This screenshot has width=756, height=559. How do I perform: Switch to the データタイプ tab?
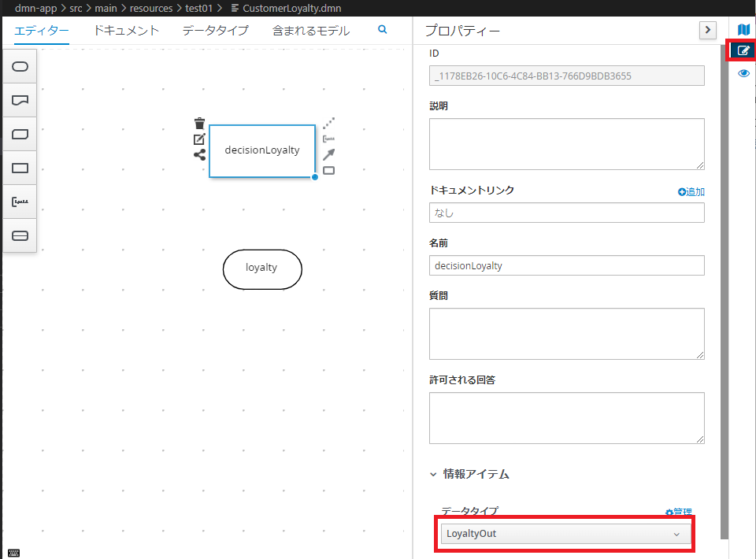(x=215, y=31)
